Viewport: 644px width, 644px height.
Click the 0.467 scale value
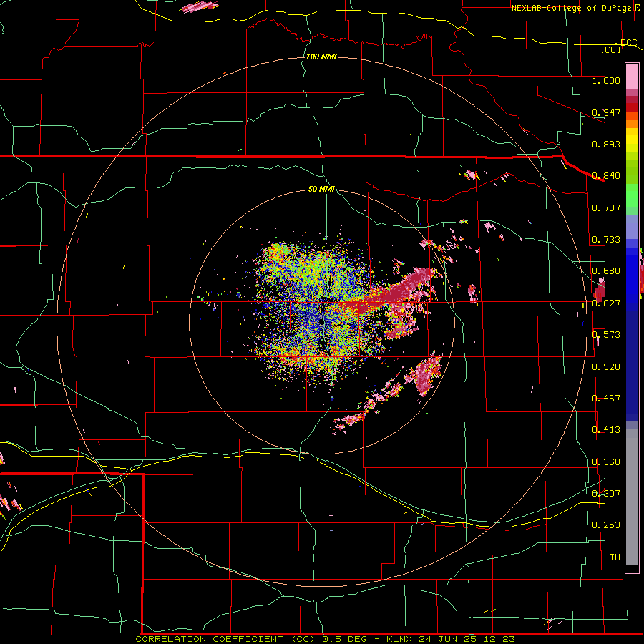click(606, 398)
